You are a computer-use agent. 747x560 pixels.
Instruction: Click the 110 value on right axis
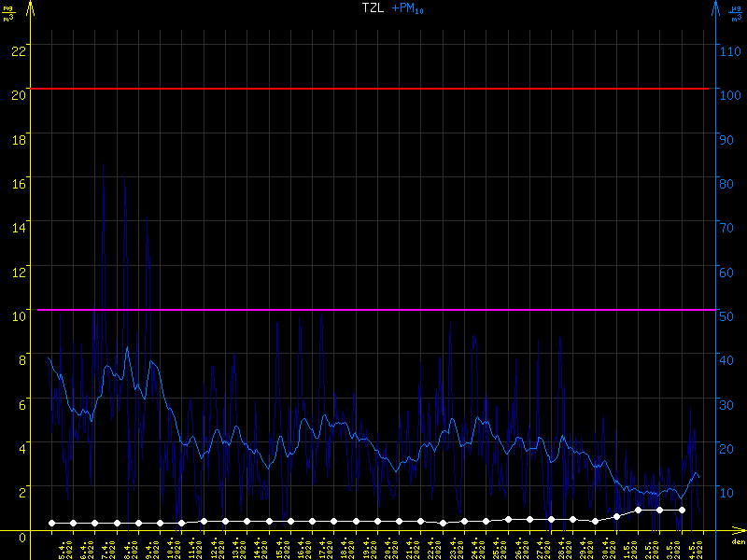pyautogui.click(x=732, y=49)
